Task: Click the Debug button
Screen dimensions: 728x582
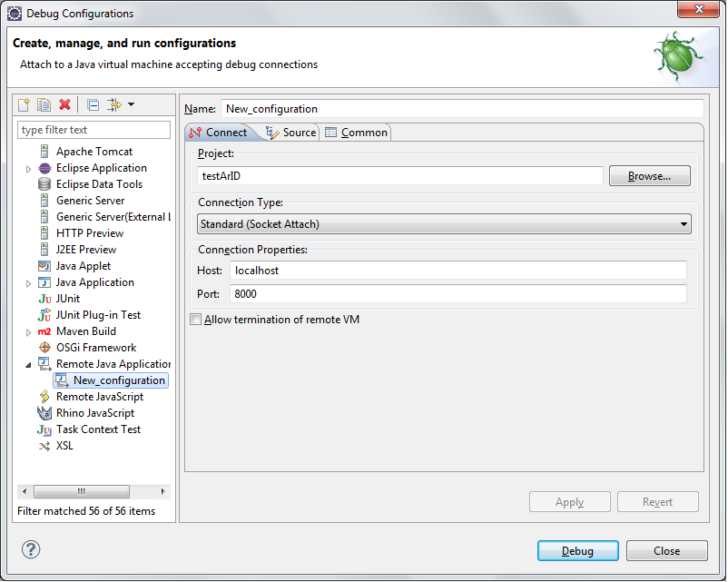Action: tap(577, 551)
